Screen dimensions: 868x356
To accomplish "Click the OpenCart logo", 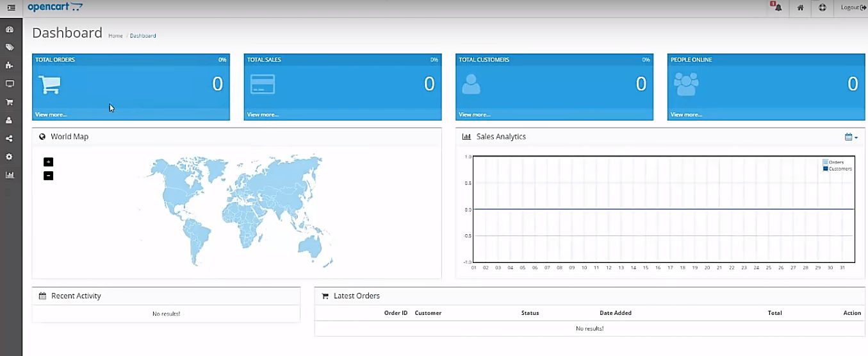I will click(x=55, y=7).
